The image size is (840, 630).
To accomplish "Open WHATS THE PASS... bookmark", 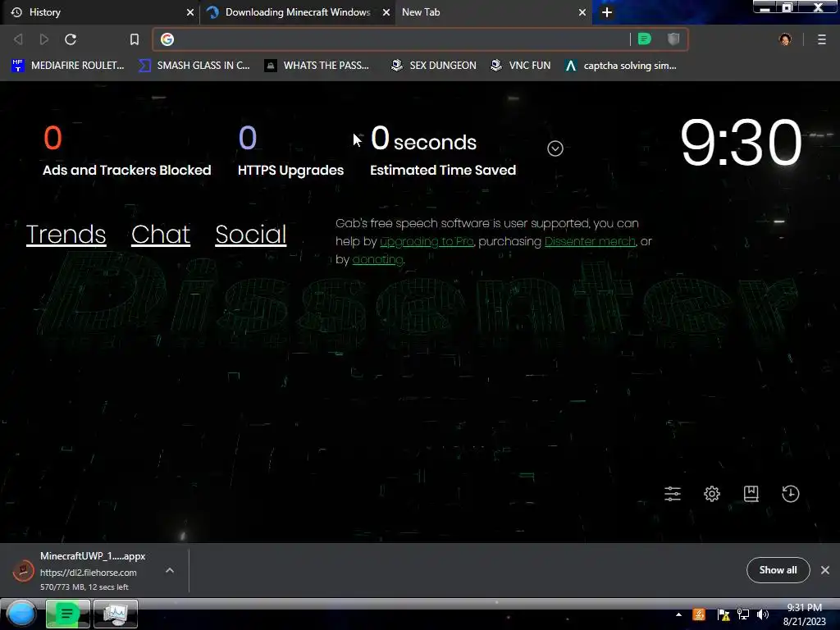I will [x=317, y=66].
